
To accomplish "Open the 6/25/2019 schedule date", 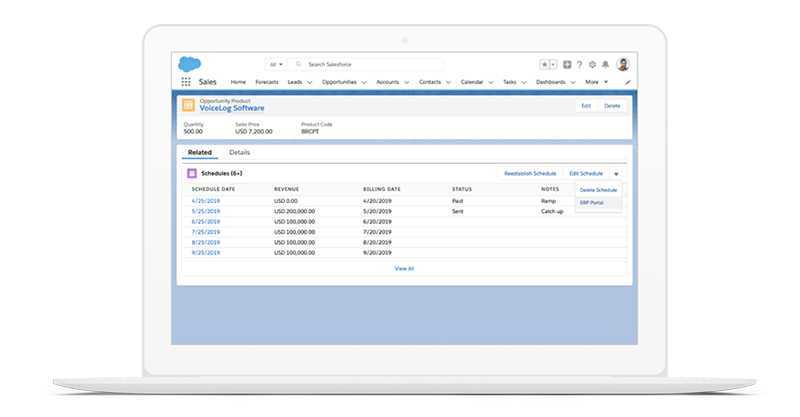I will 206,222.
